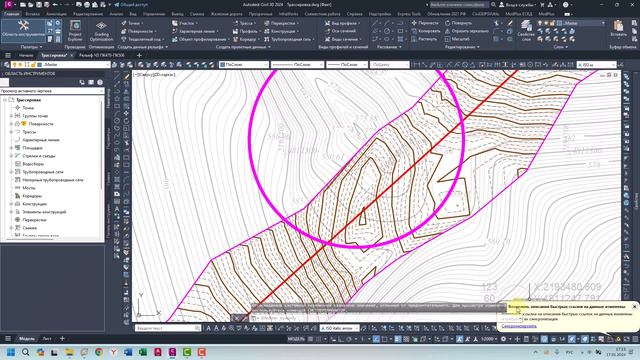
Task: Click Оси сечений (Sample lines) button
Action: tap(340, 31)
